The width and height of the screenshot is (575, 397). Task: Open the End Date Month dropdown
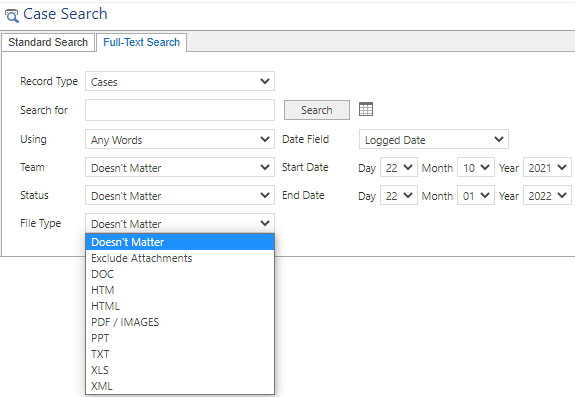[476, 195]
